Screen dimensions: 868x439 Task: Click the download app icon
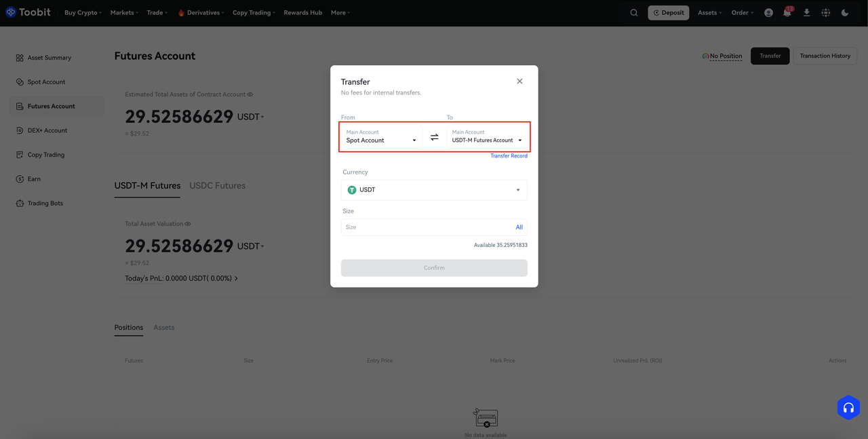point(806,13)
